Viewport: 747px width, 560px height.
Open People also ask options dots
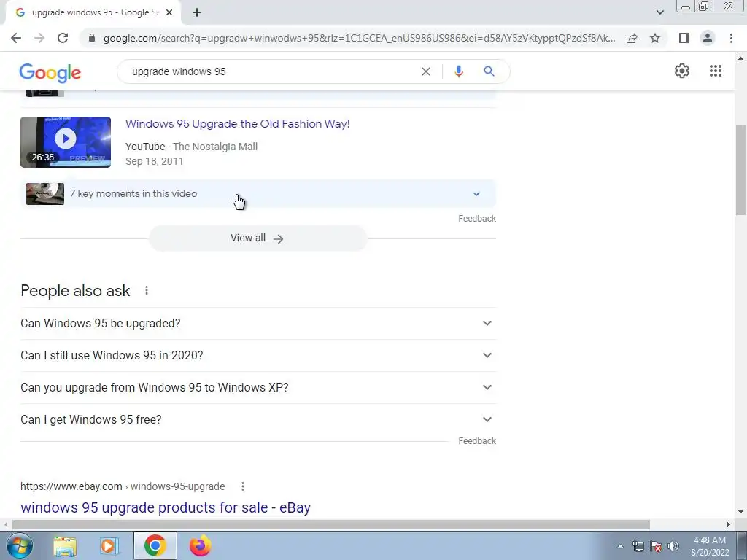click(x=147, y=290)
